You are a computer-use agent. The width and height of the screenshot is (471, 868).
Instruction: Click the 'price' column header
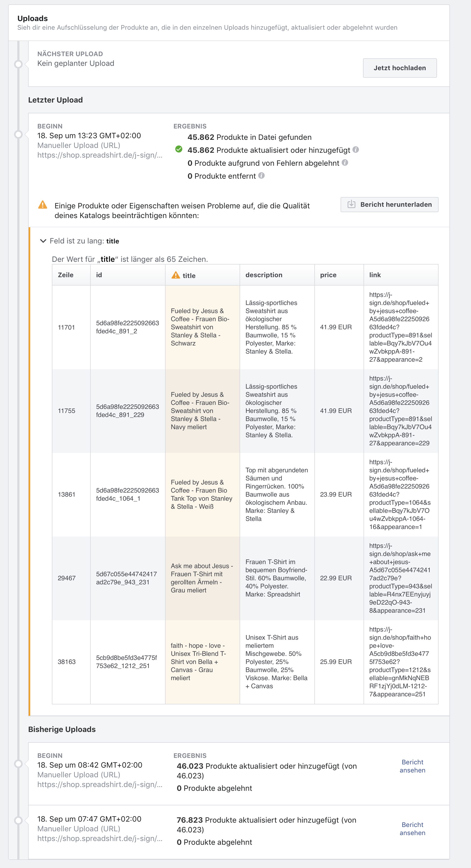tap(328, 275)
